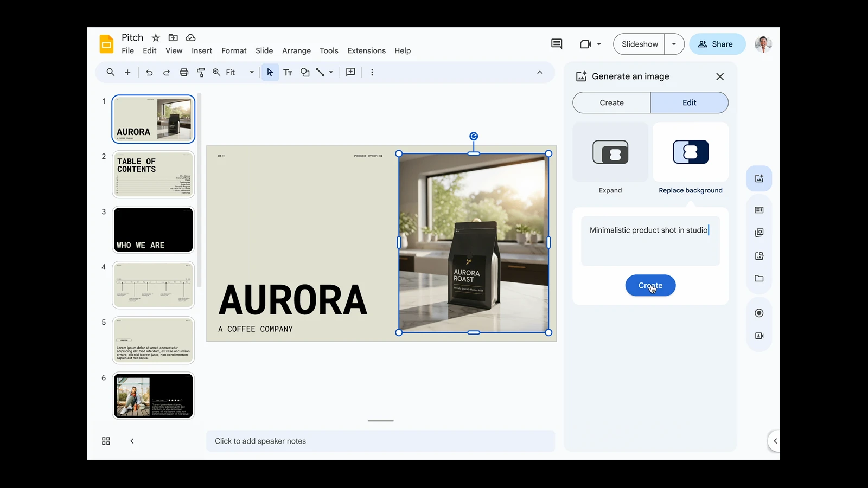
Task: Click the Share button
Action: (717, 44)
